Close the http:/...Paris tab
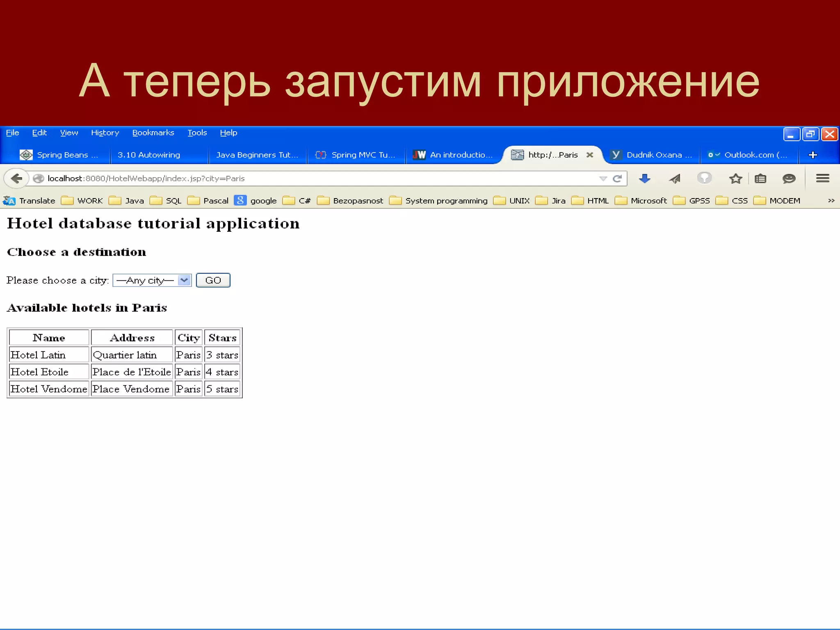The width and height of the screenshot is (840, 630). (x=590, y=155)
